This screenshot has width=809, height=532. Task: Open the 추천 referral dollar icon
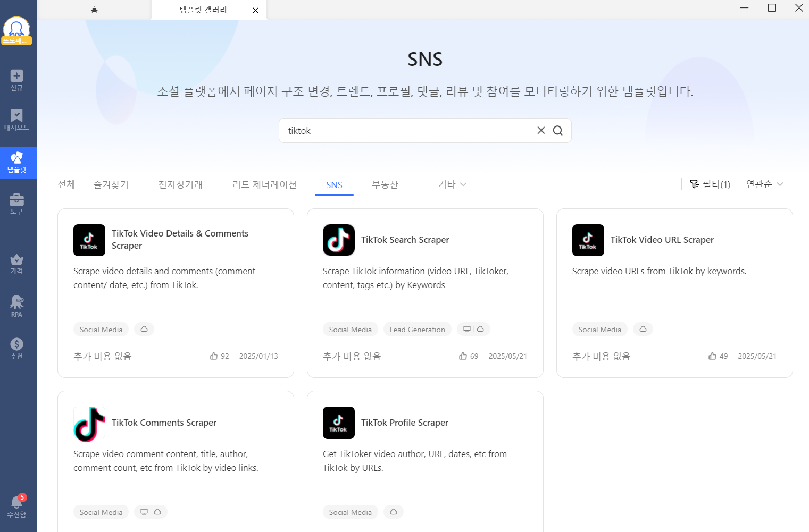(x=16, y=348)
